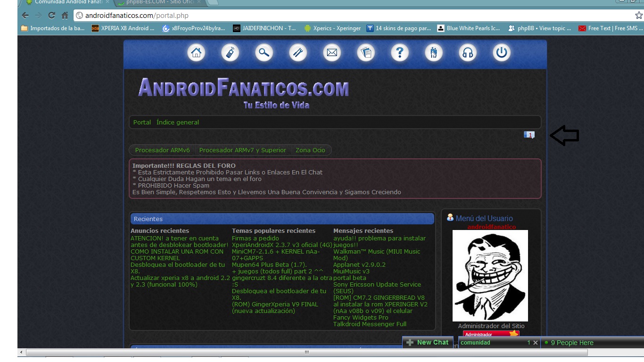644x362 pixels.
Task: Click the headphones icon in navbar
Action: tap(468, 53)
